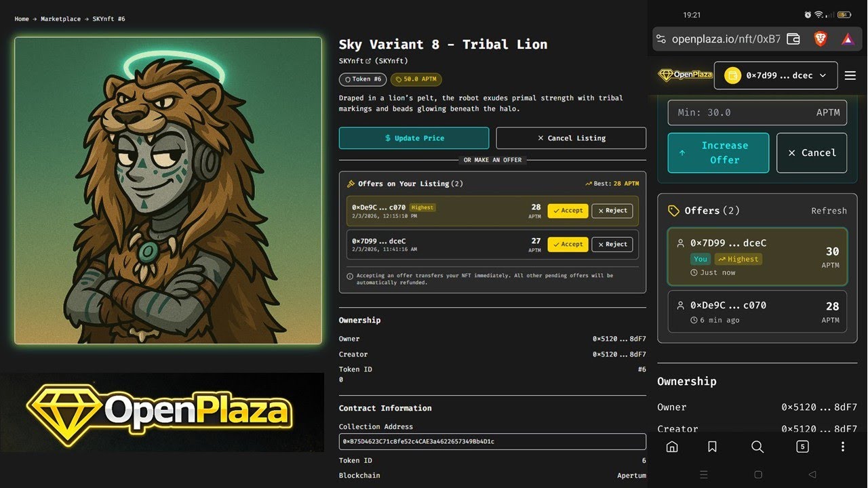
Task: Click the desktop Owner address 0x5120...8dF7
Action: pos(619,339)
